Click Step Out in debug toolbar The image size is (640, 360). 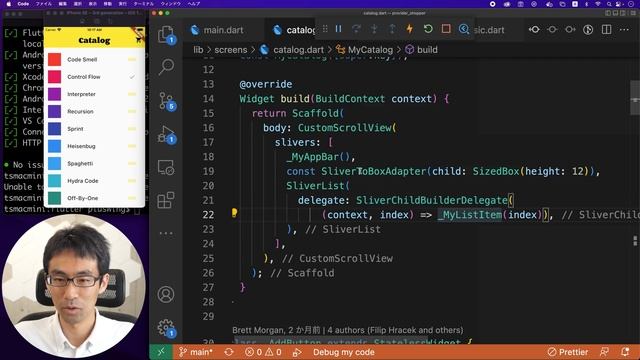point(392,29)
